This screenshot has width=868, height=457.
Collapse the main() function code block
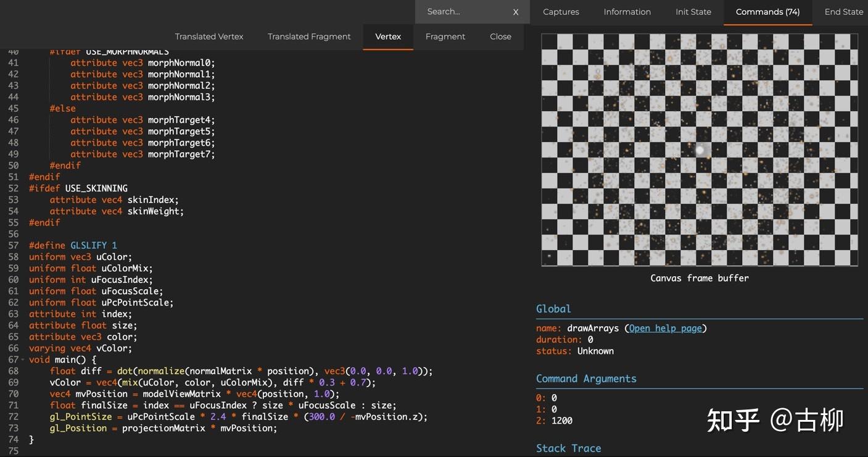pyautogui.click(x=22, y=359)
